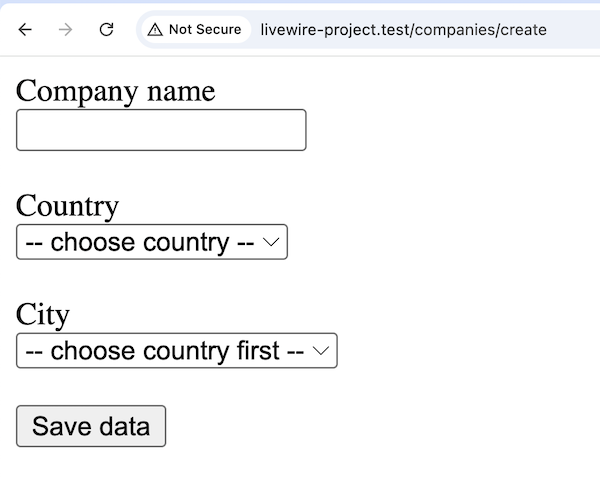
Task: Click the City label text
Action: [x=43, y=315]
